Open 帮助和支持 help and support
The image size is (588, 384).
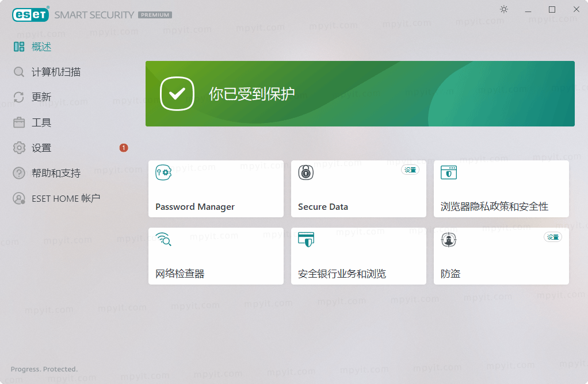point(56,173)
